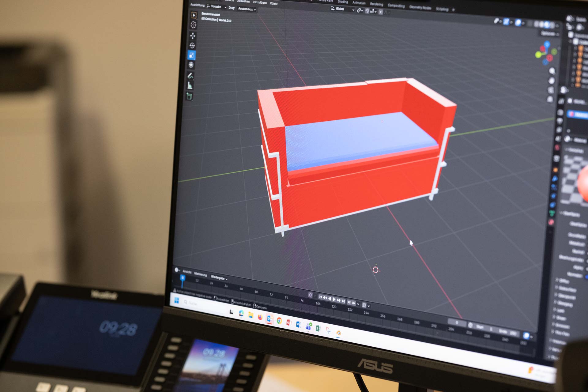Toggle the viewport overlays button
The width and height of the screenshot is (588, 392).
[518, 22]
